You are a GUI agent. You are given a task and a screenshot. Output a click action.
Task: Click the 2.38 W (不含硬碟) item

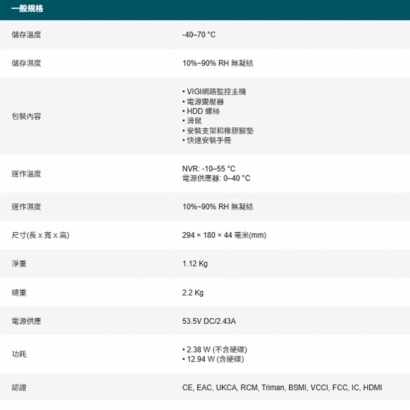[x=215, y=350]
